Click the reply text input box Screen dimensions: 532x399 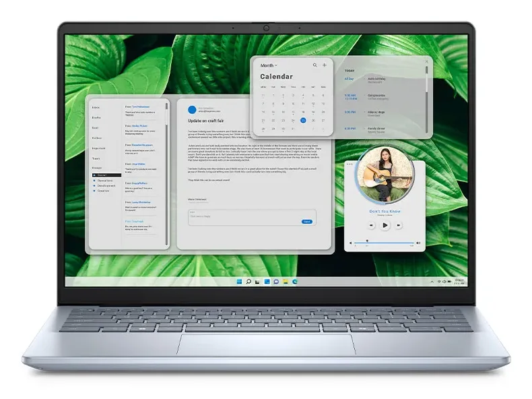tap(252, 217)
